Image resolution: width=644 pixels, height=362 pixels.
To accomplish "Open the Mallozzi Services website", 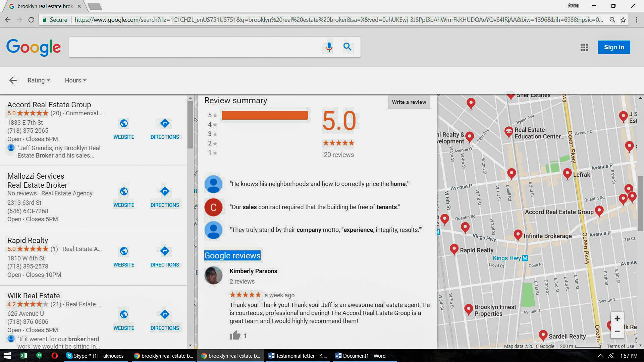I will [124, 197].
